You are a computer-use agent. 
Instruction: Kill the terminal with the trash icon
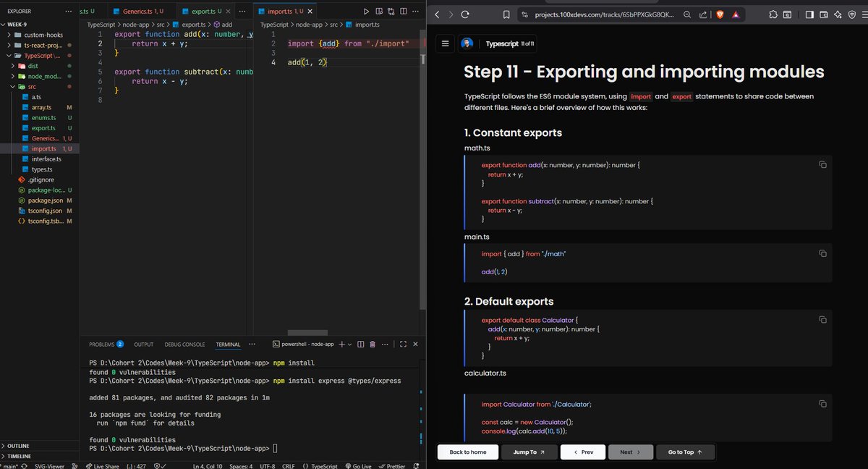(372, 345)
